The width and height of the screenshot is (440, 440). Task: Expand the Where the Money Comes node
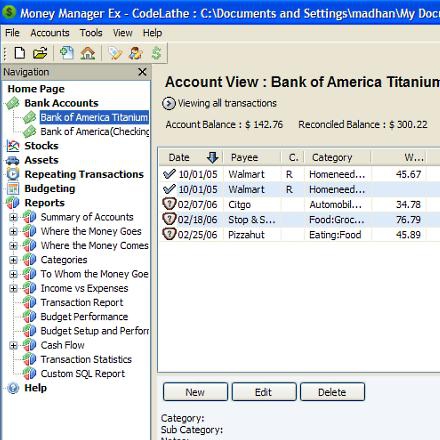(x=13, y=246)
